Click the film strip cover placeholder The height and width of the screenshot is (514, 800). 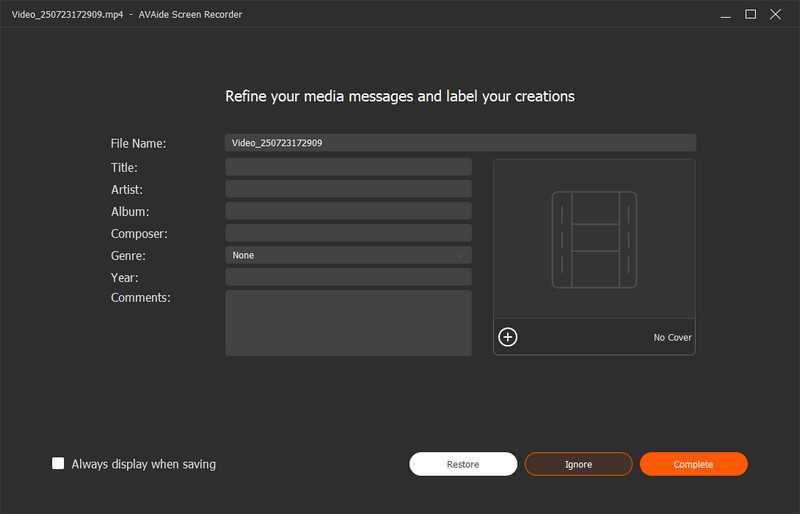pyautogui.click(x=594, y=239)
